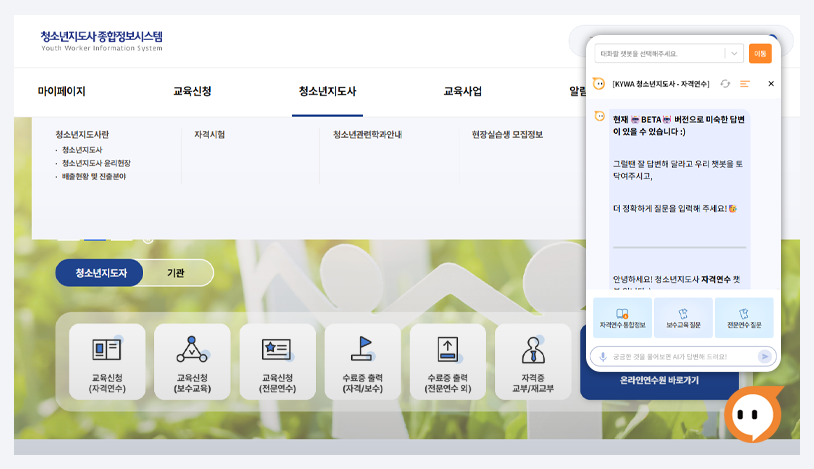Switch to the 기관 toggle tab
This screenshot has width=814, height=469.
tap(176, 273)
